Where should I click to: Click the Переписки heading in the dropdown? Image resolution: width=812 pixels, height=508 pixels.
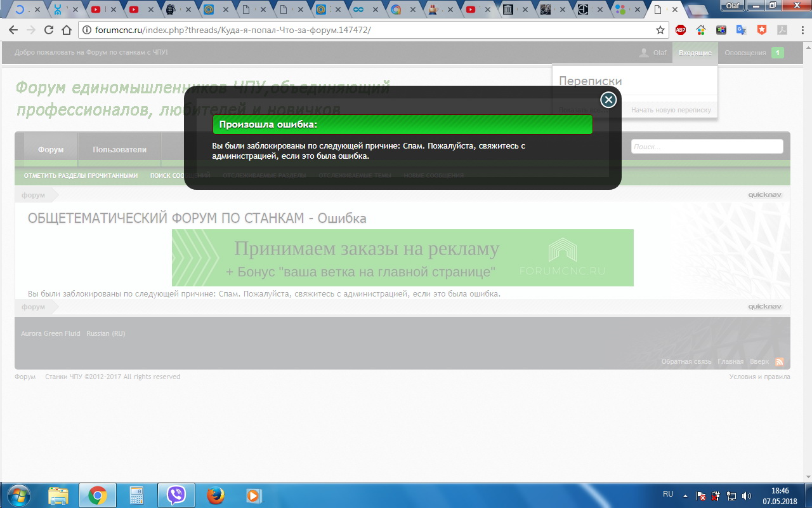pyautogui.click(x=591, y=81)
